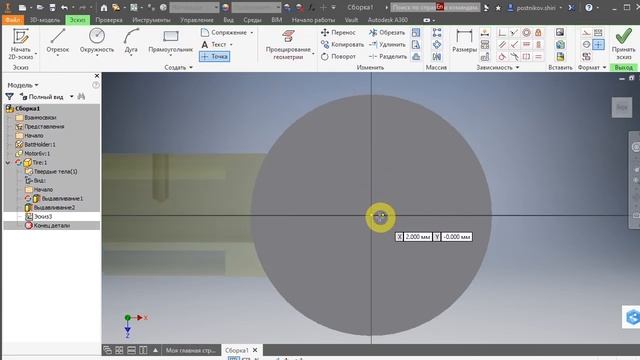Start a new 2D sketch (Начать 2D-эскиз)
Viewport: 640px width, 360px height.
20,44
